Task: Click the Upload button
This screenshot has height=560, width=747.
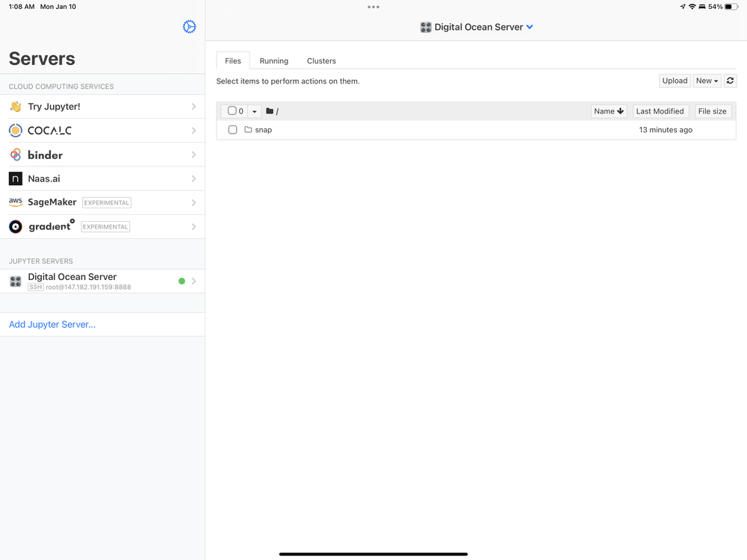Action: pos(675,81)
